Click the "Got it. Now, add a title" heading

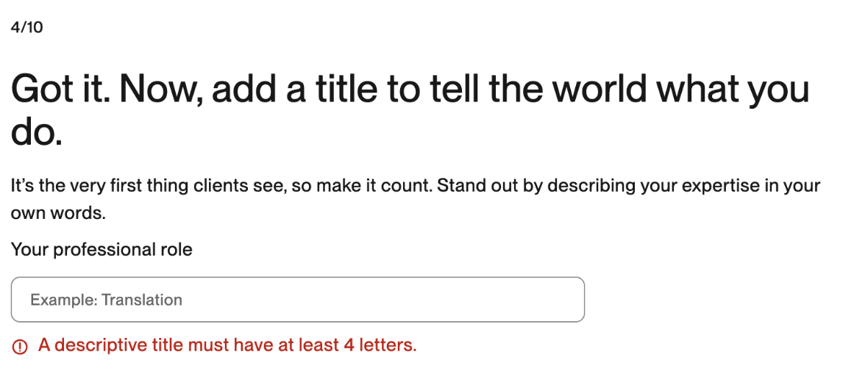410,112
